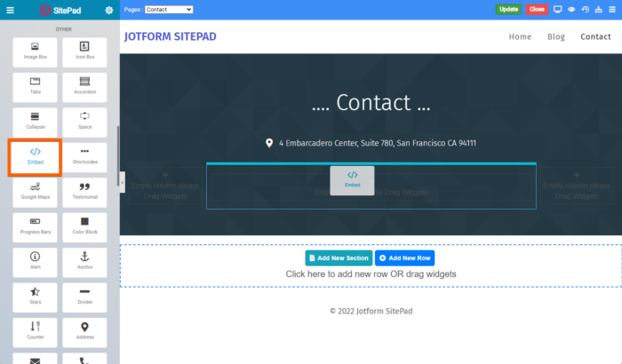Click the red Close button
622x364 pixels.
tap(537, 10)
